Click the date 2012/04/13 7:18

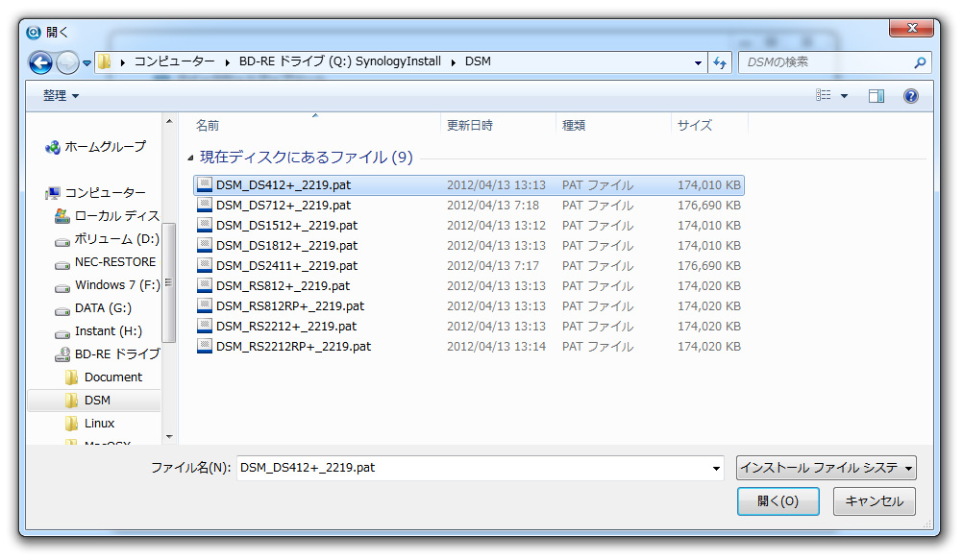point(493,206)
